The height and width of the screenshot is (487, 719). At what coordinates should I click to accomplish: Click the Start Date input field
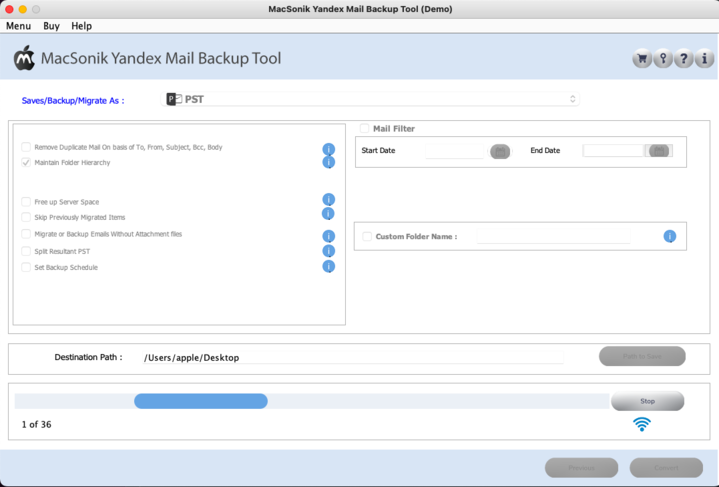point(454,151)
